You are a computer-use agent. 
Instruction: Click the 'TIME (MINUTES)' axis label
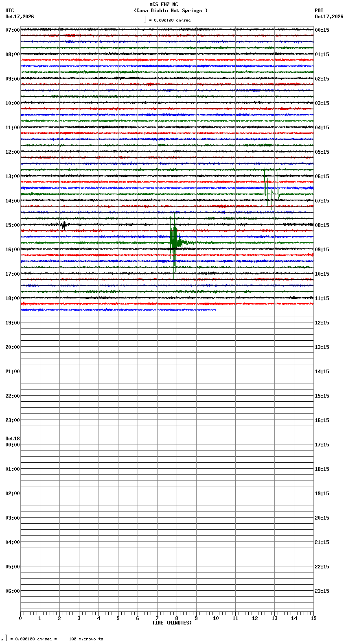coord(172,623)
